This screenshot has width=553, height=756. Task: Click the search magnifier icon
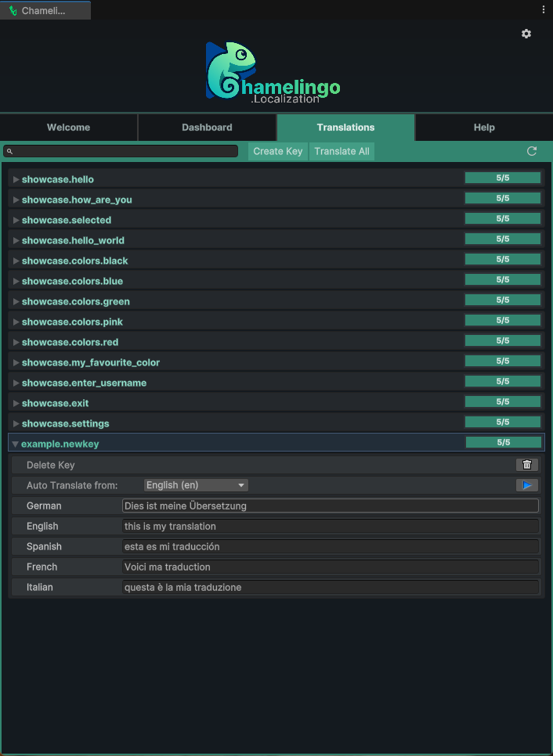9,151
